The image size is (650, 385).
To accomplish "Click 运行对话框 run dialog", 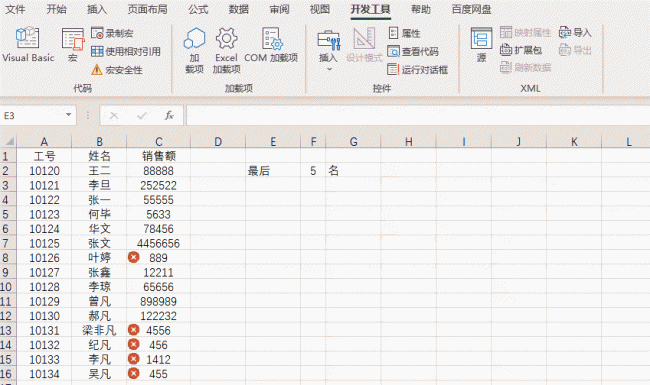I will pos(417,70).
